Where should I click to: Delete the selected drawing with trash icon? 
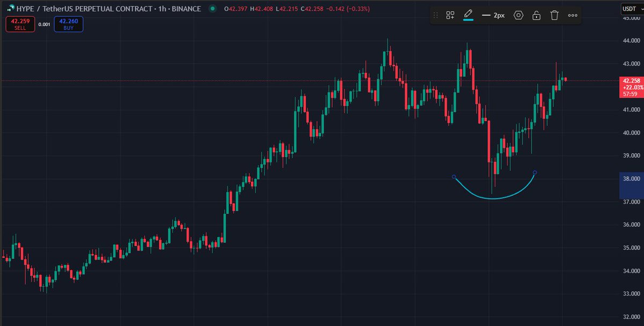tap(554, 16)
